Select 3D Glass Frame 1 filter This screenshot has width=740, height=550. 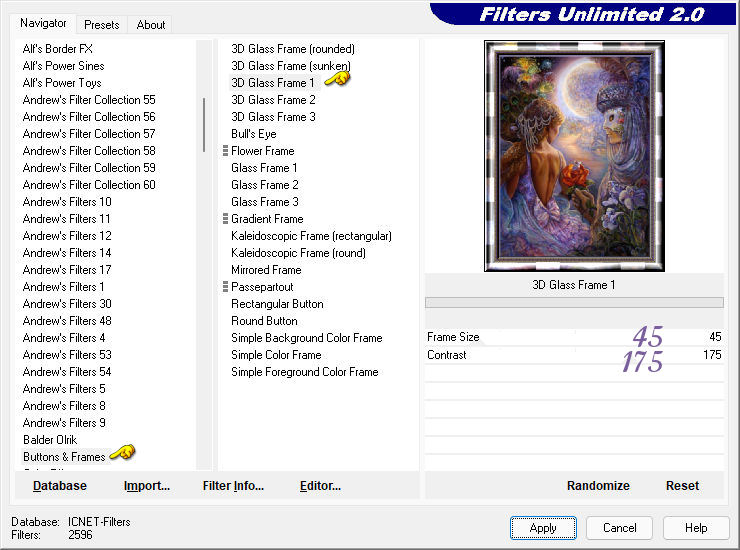[273, 83]
